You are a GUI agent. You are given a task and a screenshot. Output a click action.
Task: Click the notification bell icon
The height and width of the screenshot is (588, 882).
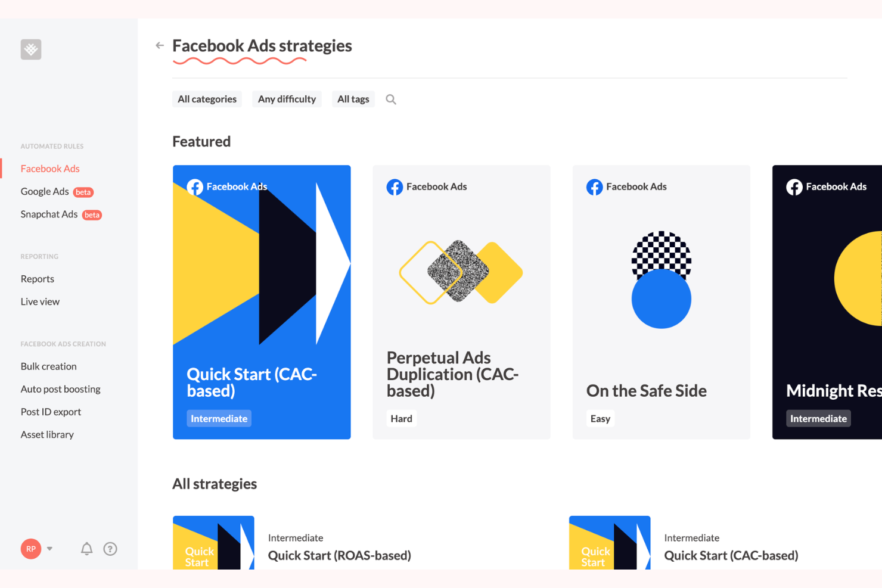(86, 549)
